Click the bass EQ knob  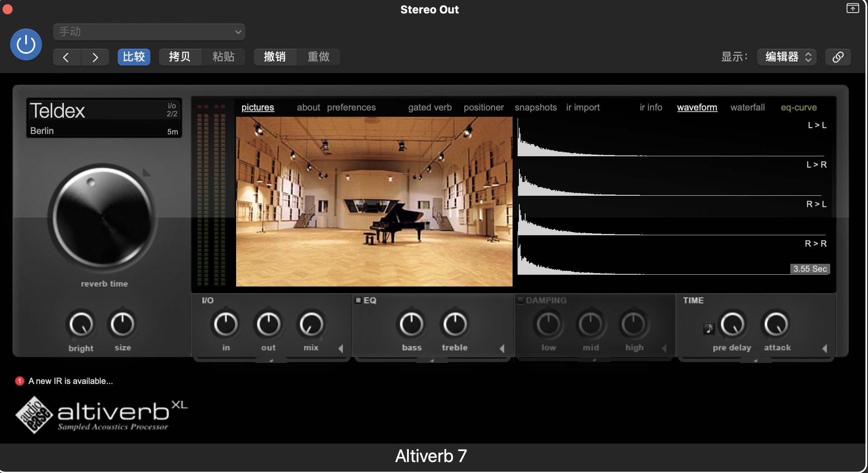click(x=412, y=324)
